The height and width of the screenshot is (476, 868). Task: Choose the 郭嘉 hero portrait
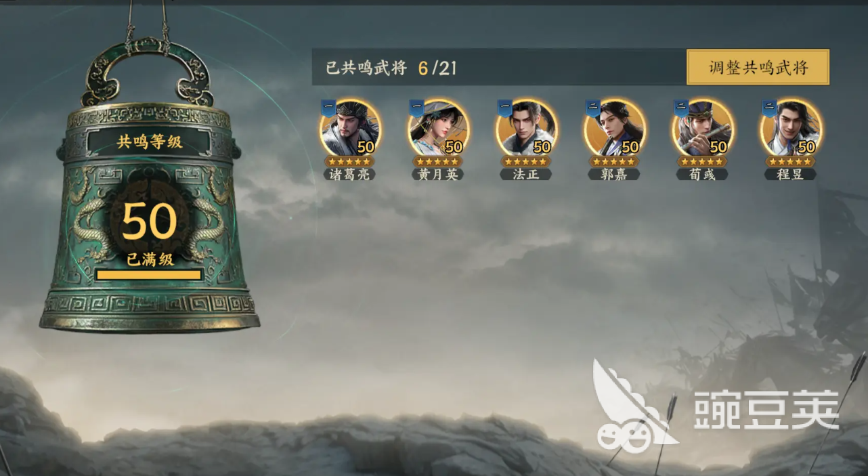coord(614,128)
